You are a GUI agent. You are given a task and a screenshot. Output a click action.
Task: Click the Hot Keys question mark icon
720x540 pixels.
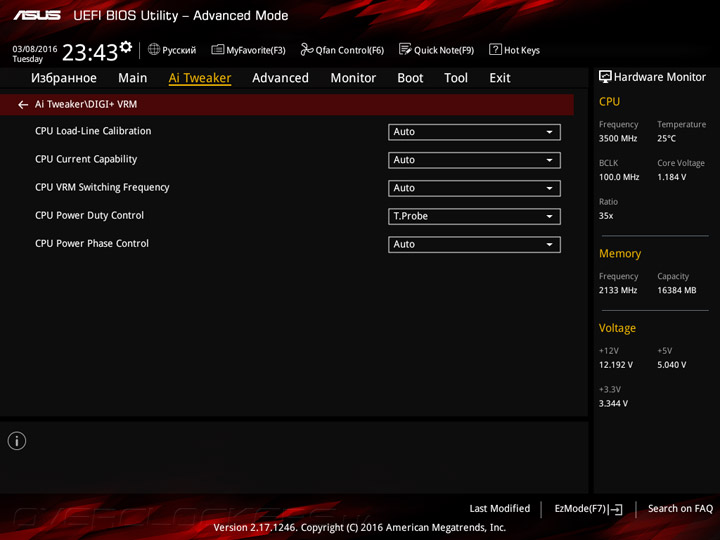495,49
